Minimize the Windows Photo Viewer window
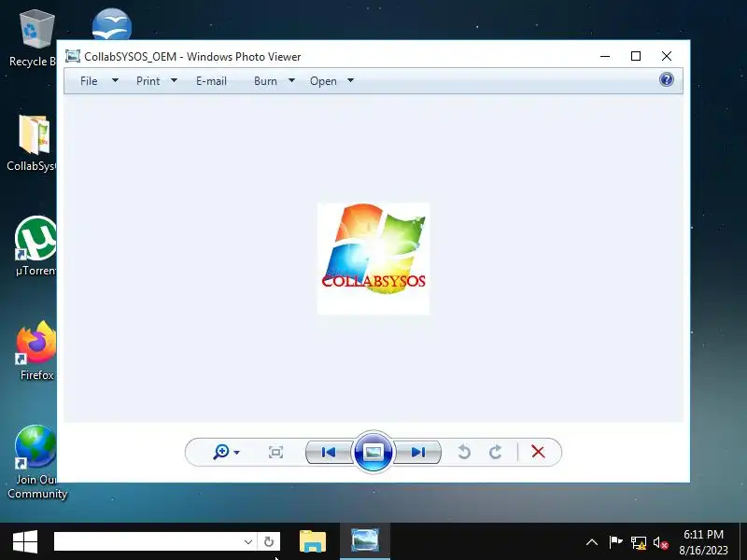747x560 pixels. 605,56
